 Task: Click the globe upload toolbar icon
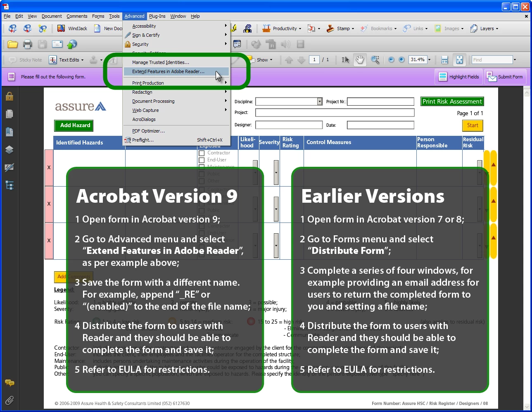[x=72, y=44]
